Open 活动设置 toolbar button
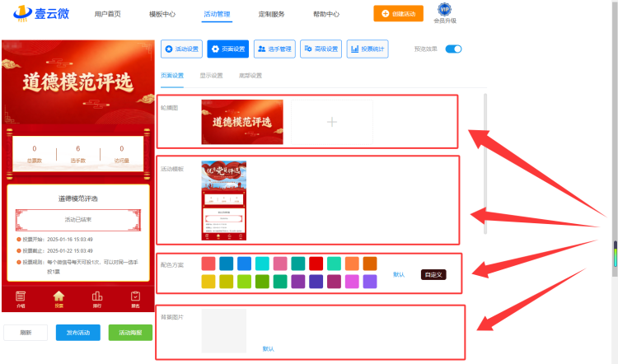This screenshot has width=618, height=364. [x=182, y=49]
